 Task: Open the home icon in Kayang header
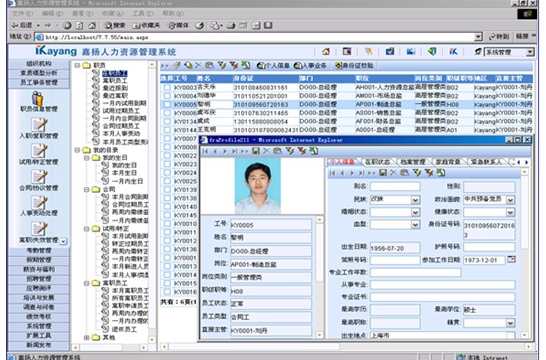(326, 52)
